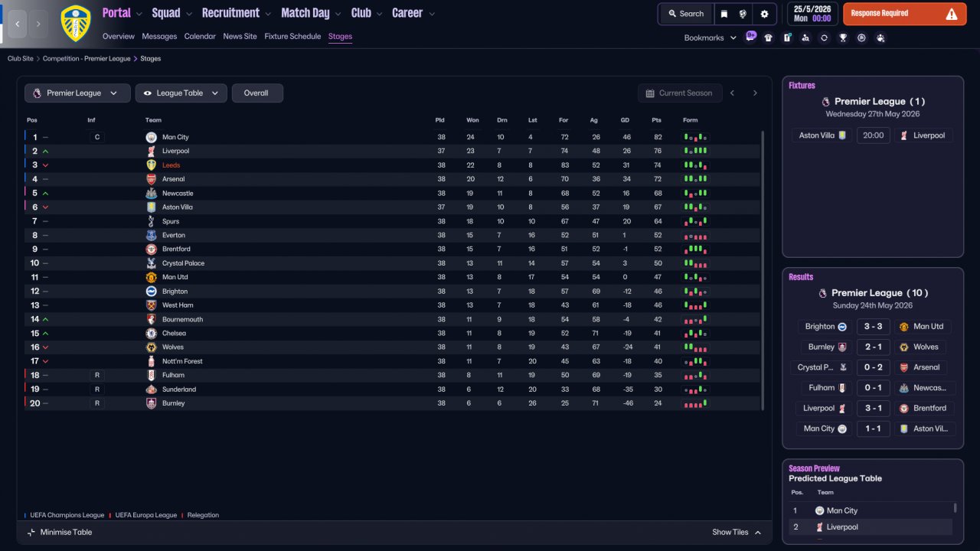This screenshot has height=551, width=980.
Task: Click the league table vertical scrollbar
Action: [763, 270]
